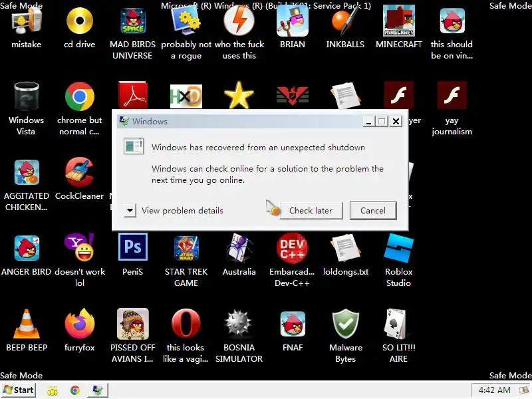This screenshot has height=399, width=532.
Task: Open the loldongs.txt file
Action: click(345, 247)
